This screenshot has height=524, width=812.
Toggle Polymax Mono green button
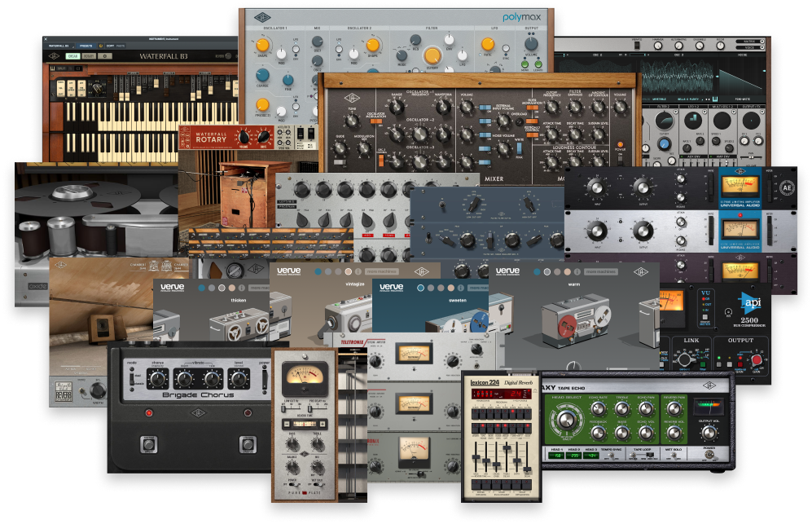(524, 65)
